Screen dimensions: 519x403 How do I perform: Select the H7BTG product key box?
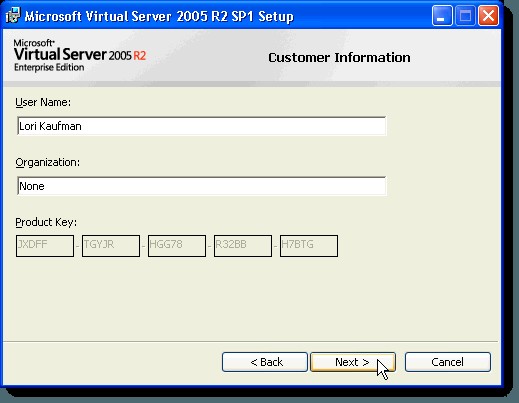coord(309,246)
